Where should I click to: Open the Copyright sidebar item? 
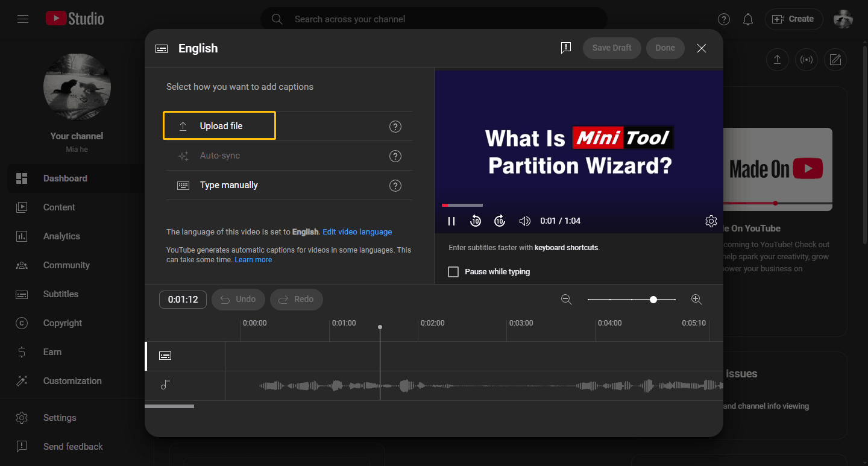tap(76, 323)
